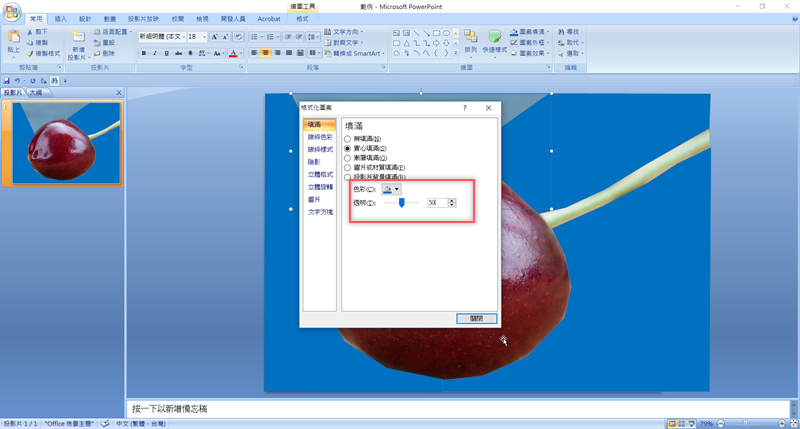Open the Shape Fill (圖案填滿) dropdown
Screen dimensions: 800x429
click(x=530, y=32)
